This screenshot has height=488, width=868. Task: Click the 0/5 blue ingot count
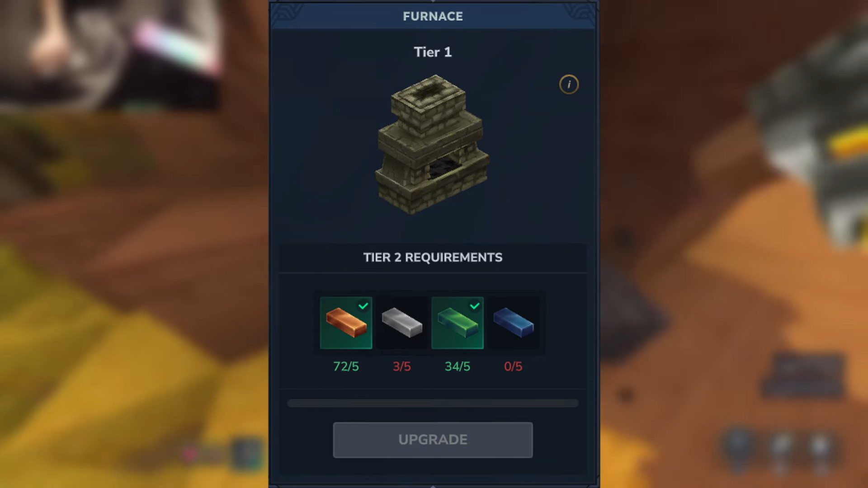[513, 366]
